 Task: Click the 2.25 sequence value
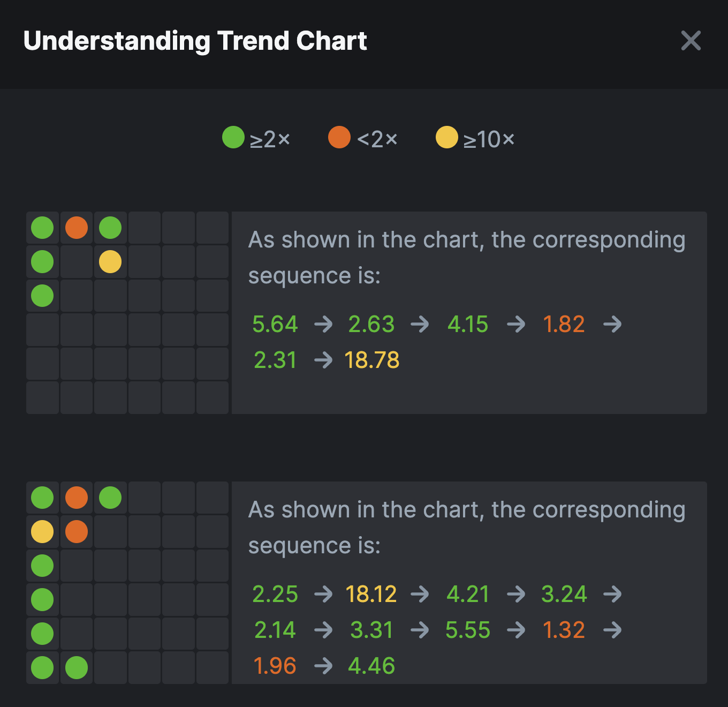(275, 595)
